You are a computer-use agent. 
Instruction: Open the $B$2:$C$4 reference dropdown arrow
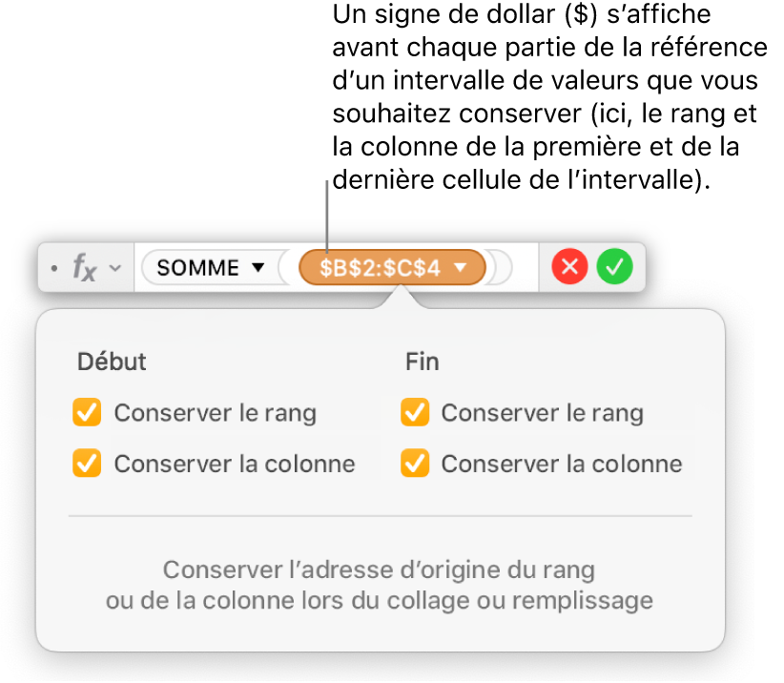pos(461,268)
